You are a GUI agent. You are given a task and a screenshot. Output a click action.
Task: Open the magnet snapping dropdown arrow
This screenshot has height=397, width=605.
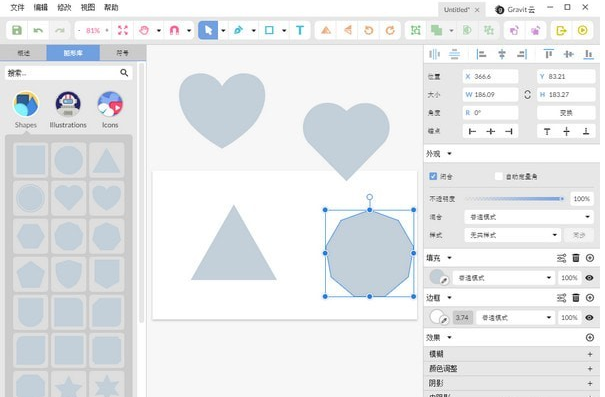click(189, 30)
